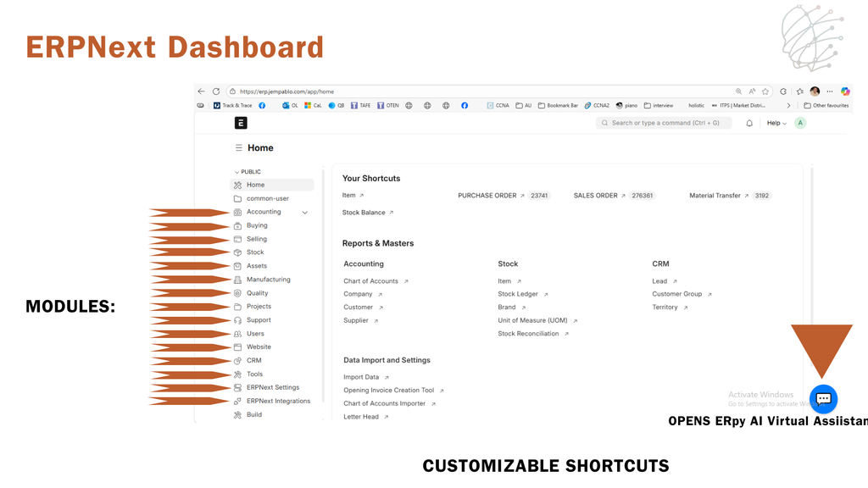Toggle sidebar with hamburger icon

(238, 147)
